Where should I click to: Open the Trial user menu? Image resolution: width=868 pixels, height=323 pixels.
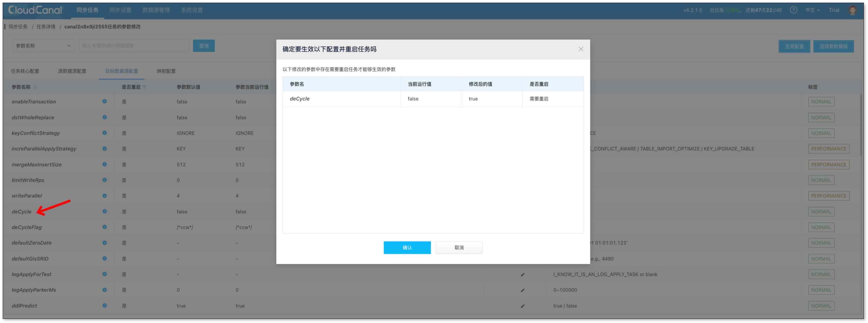834,10
